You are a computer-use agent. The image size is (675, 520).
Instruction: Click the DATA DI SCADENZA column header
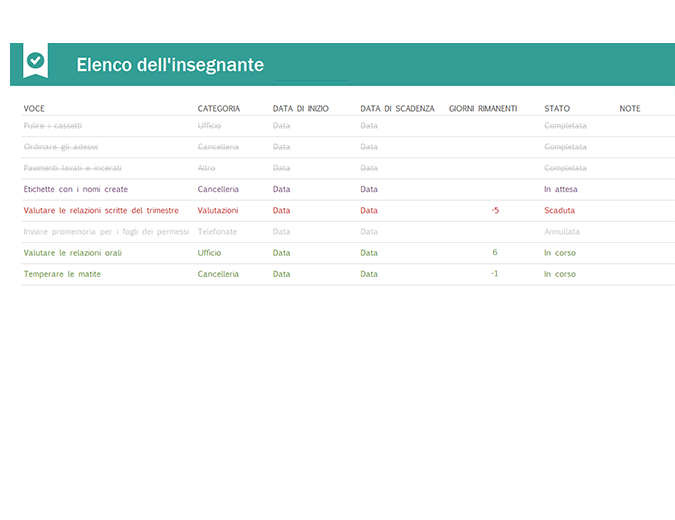point(397,108)
